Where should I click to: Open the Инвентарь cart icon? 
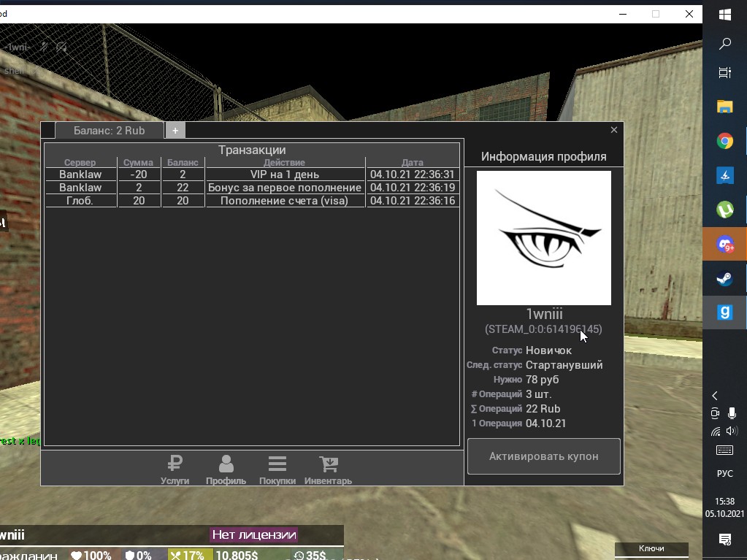(x=328, y=469)
